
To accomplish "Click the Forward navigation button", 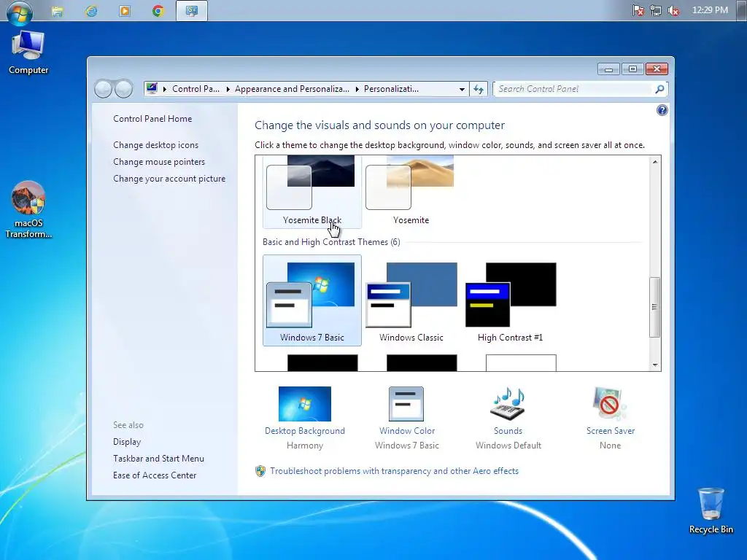I will click(124, 88).
